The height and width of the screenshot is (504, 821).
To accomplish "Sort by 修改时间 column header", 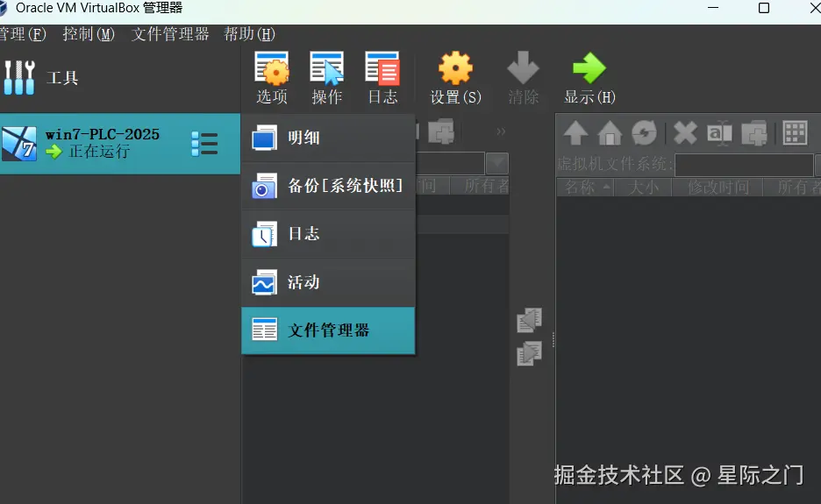I will point(717,187).
